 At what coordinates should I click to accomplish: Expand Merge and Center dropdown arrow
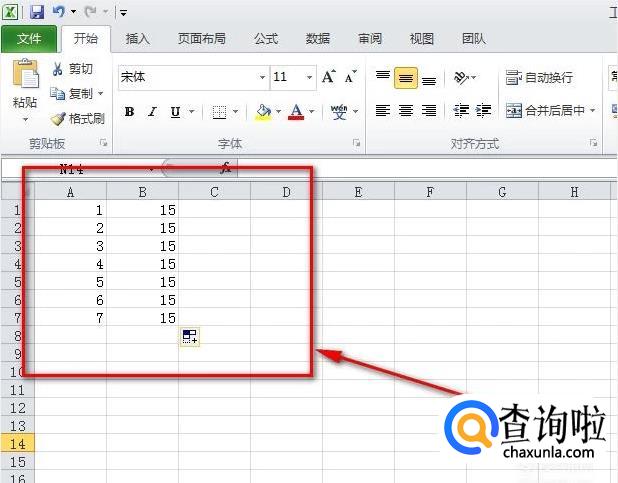pyautogui.click(x=592, y=110)
